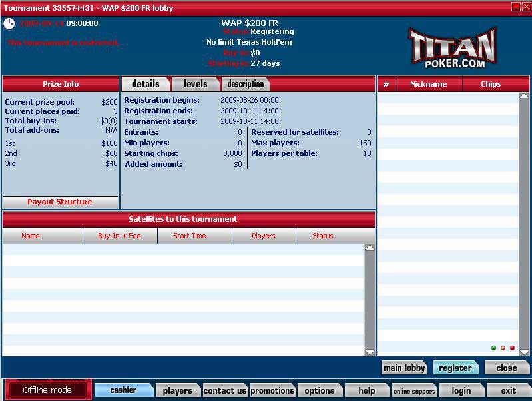Screen dimensions: 532x401
Task: Click the login button
Action: click(461, 391)
